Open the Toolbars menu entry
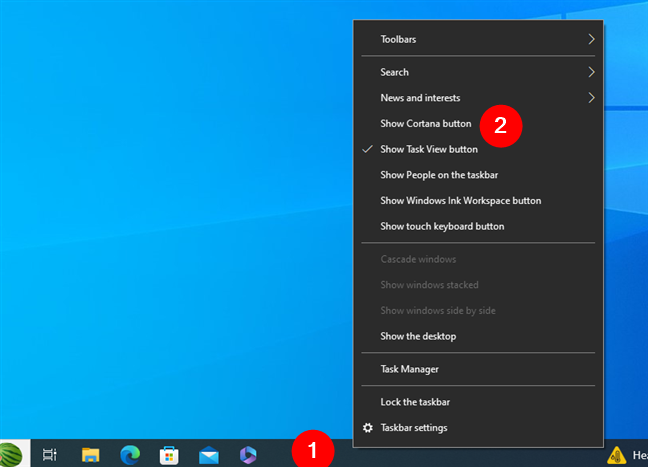The height and width of the screenshot is (467, 648). 478,39
